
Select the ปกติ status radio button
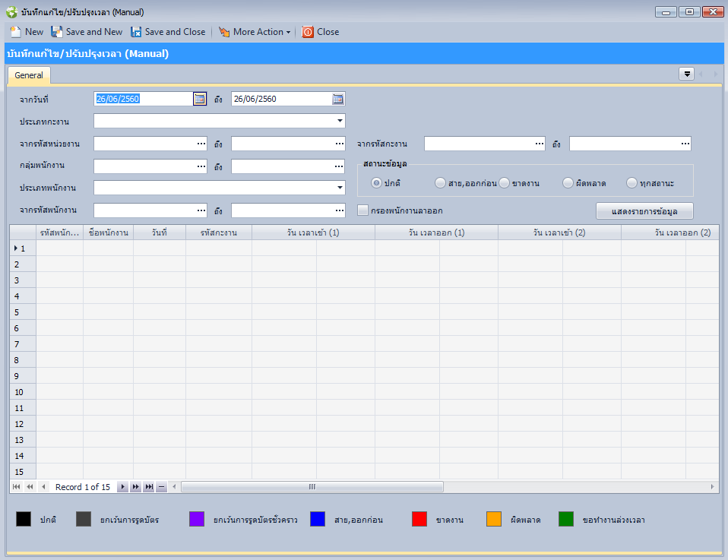point(376,183)
